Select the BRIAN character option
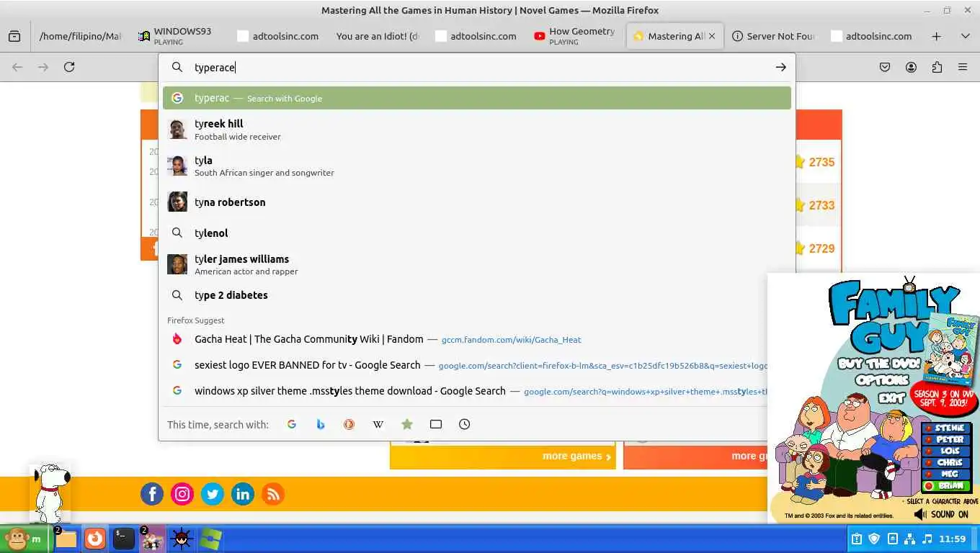The height and width of the screenshot is (553, 980). click(945, 486)
